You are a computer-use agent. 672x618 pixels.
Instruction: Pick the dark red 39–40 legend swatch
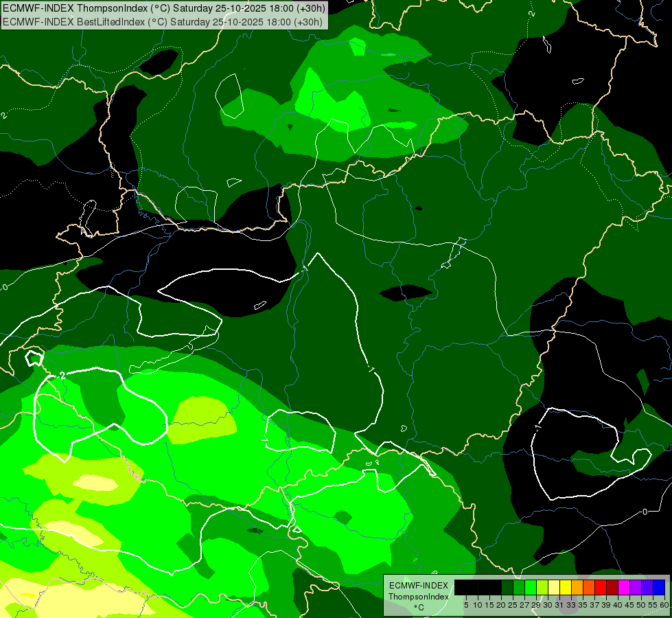tap(612, 588)
